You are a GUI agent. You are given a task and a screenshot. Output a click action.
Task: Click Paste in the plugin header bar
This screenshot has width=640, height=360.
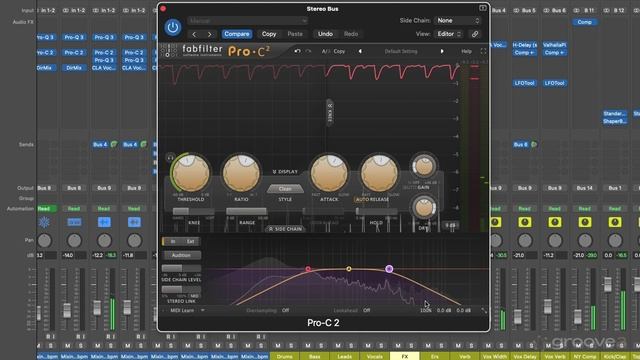[295, 34]
